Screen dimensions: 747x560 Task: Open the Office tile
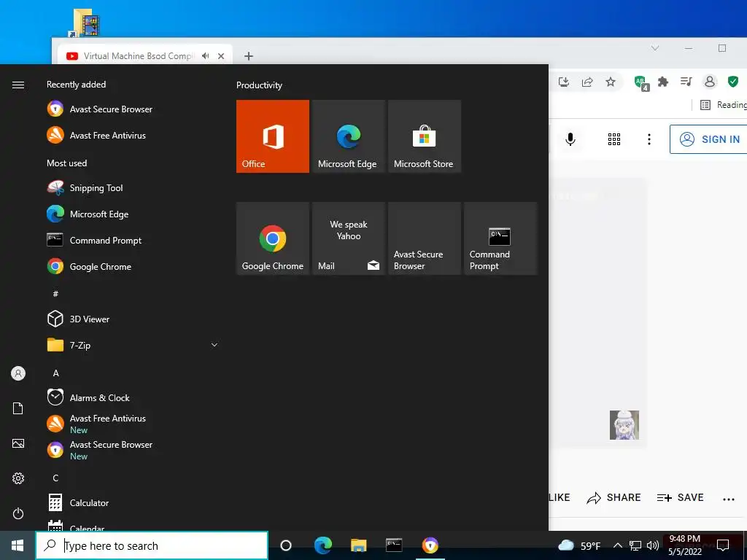tap(273, 136)
